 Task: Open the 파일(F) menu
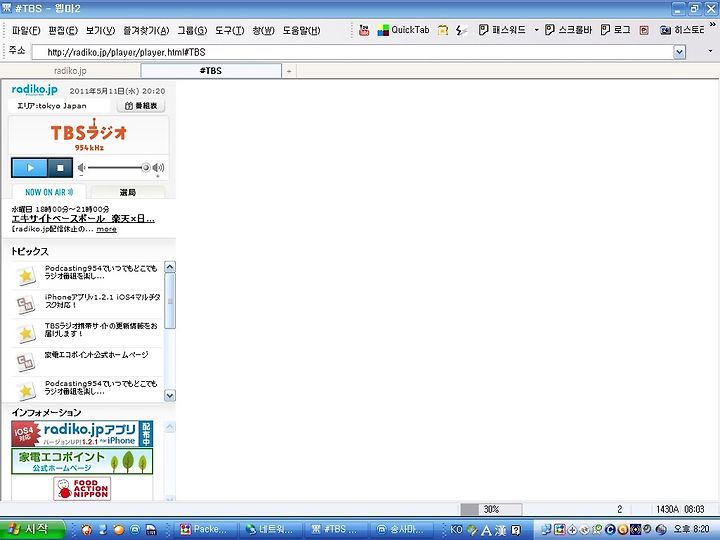click(26, 31)
